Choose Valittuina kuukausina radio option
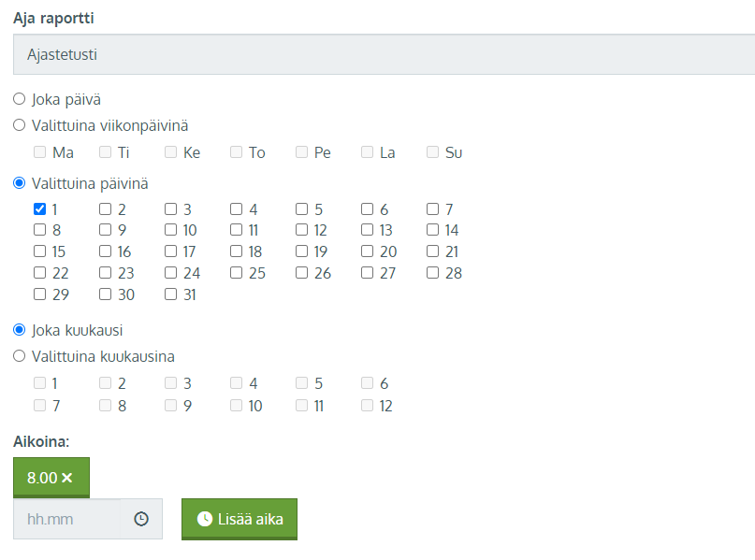Image resolution: width=755 pixels, height=560 pixels. click(x=20, y=356)
